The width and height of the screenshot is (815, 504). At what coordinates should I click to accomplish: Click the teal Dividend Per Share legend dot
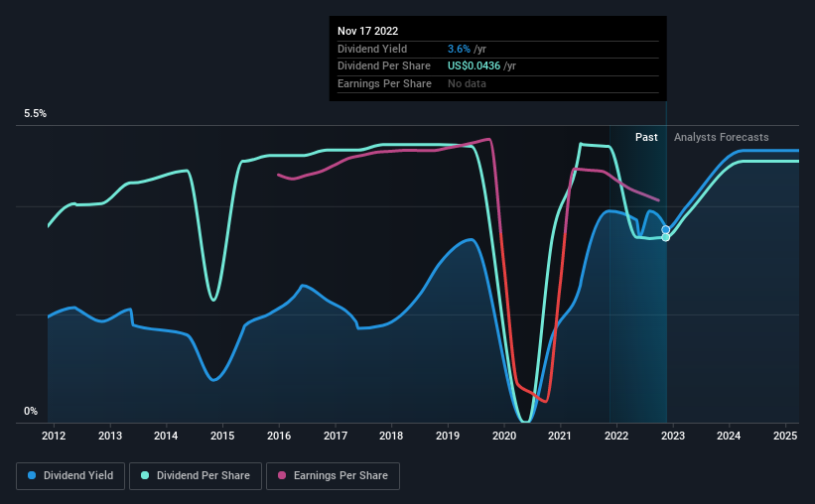point(145,475)
